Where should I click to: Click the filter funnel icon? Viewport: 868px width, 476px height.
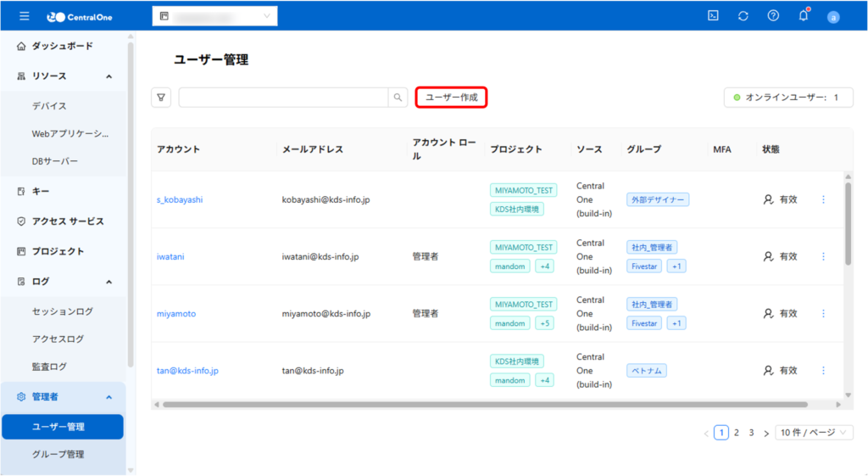pos(161,98)
